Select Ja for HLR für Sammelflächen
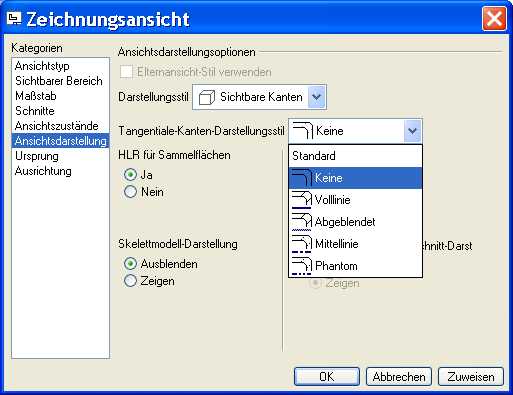Screen dimensions: 513x395 (x=130, y=175)
